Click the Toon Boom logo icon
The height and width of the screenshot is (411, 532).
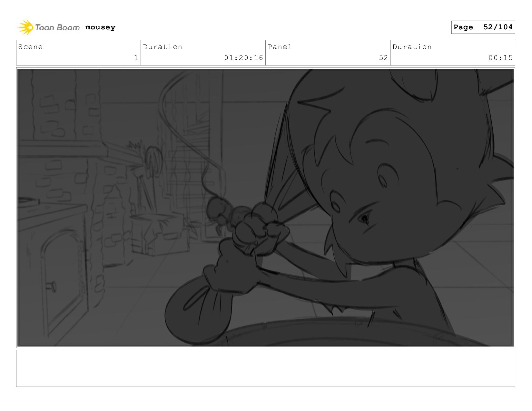coord(25,27)
